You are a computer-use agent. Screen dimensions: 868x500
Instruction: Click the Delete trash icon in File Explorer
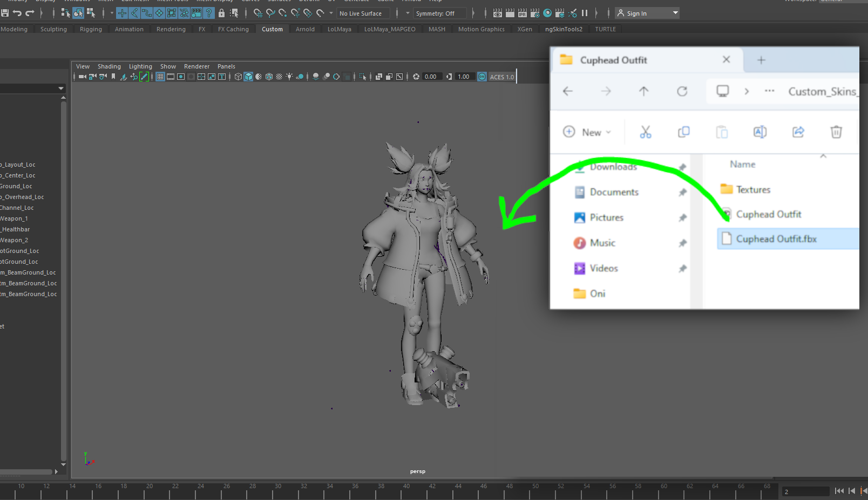[836, 132]
